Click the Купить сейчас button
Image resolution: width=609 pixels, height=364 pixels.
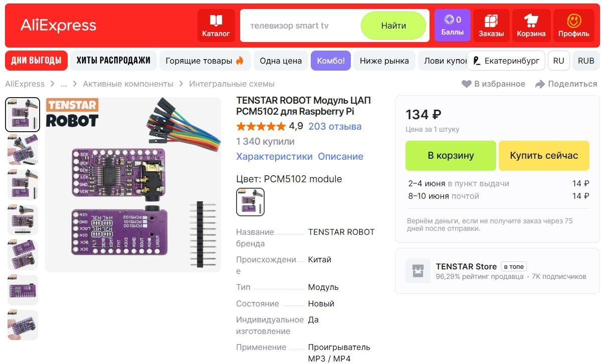(x=544, y=156)
